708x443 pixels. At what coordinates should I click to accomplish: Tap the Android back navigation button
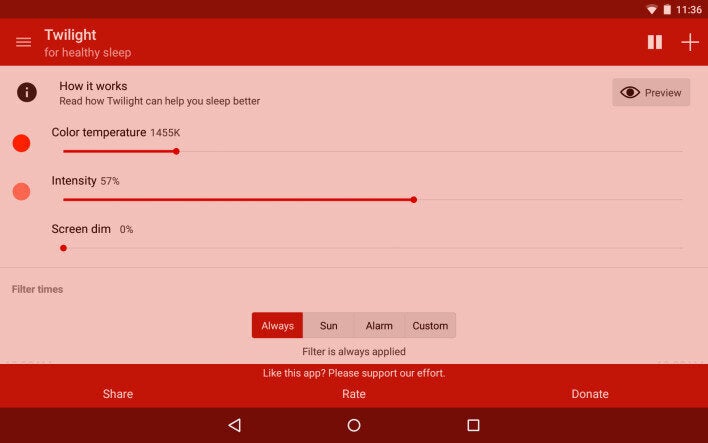[235, 425]
